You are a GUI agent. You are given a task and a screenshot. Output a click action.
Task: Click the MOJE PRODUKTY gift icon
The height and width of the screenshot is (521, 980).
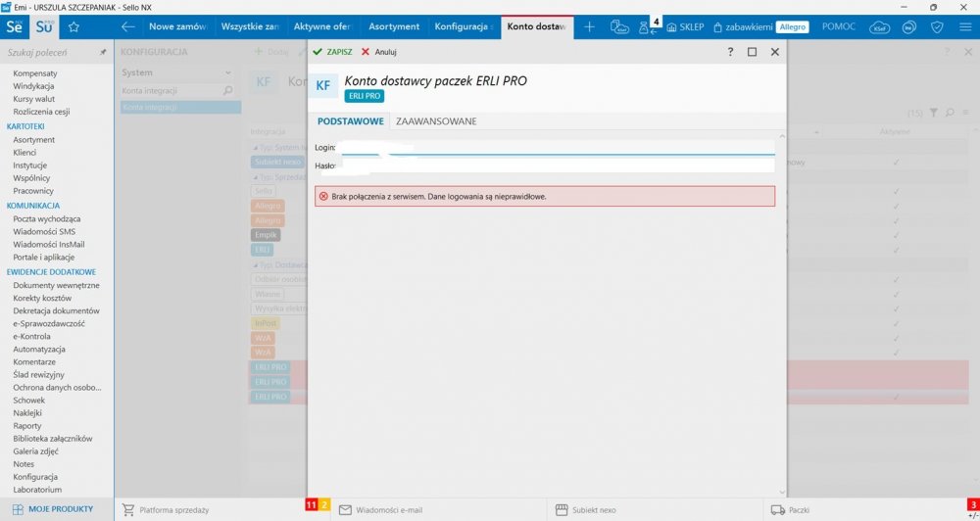pyautogui.click(x=18, y=509)
